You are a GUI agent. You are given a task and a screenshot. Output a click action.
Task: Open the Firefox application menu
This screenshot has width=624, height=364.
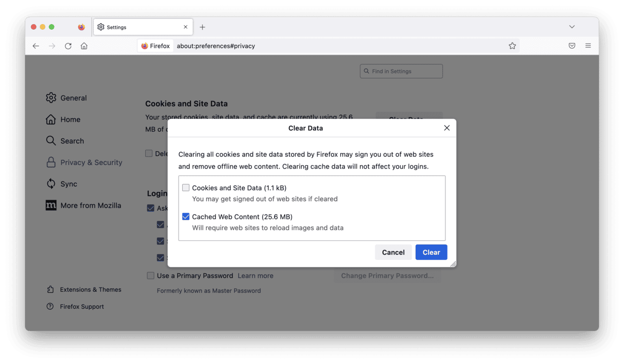coord(588,46)
